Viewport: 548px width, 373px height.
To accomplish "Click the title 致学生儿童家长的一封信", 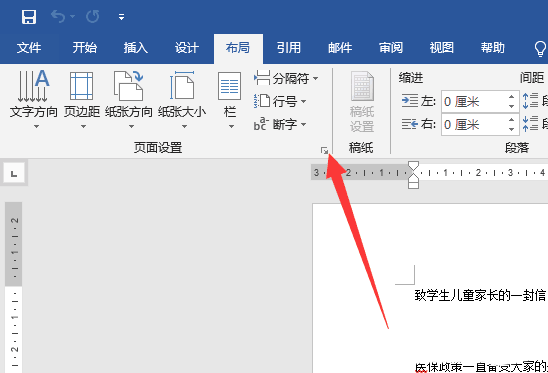I will (480, 295).
